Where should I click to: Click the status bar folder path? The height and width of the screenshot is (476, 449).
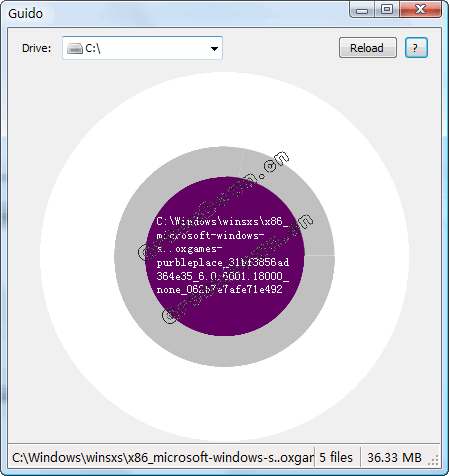pos(163,458)
